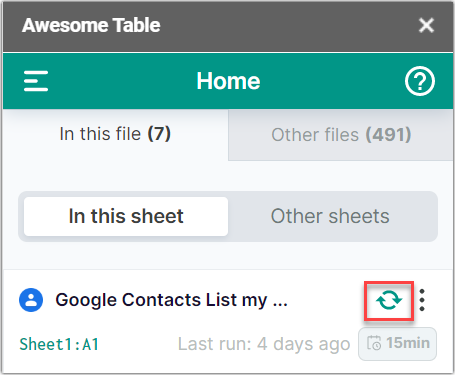Run the green refresh sync icon
This screenshot has height=376, width=456.
tap(389, 300)
